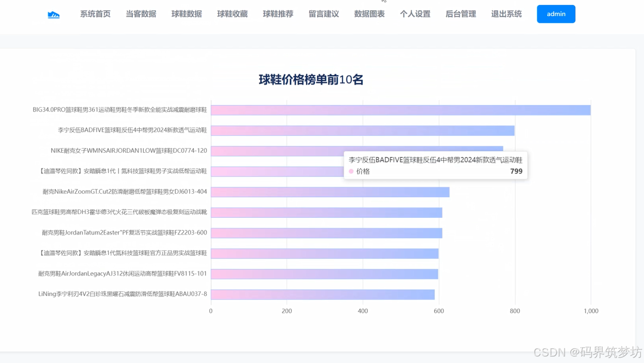Click the x-axis tick label 200
Viewport: 644px width, 363px height.
coord(287,311)
